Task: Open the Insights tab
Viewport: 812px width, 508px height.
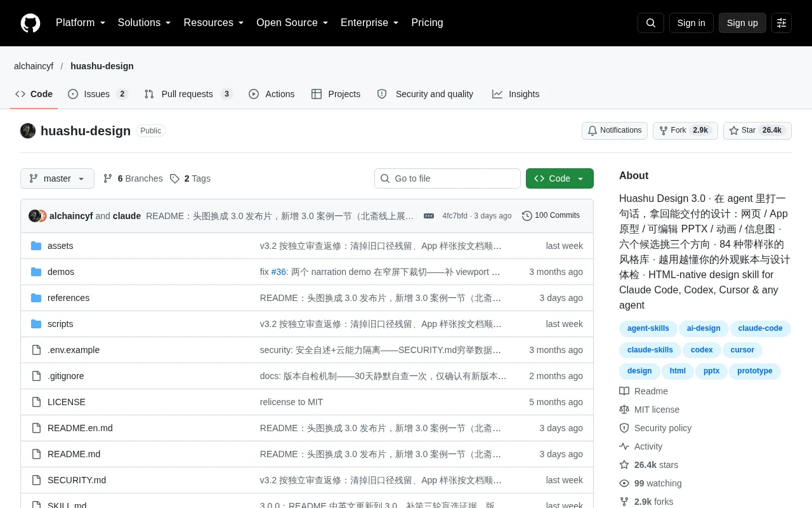Action: click(x=516, y=94)
